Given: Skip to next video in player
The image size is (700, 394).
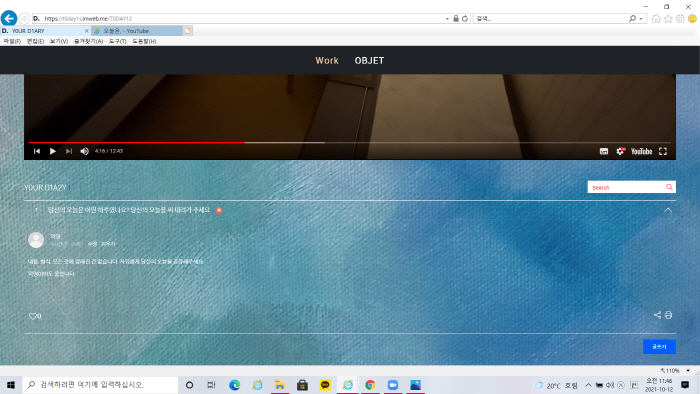Looking at the screenshot, I should [68, 151].
